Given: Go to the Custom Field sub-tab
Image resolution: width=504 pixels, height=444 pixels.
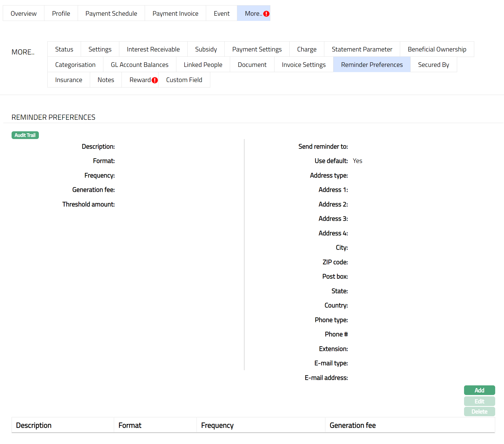Looking at the screenshot, I should click(184, 80).
